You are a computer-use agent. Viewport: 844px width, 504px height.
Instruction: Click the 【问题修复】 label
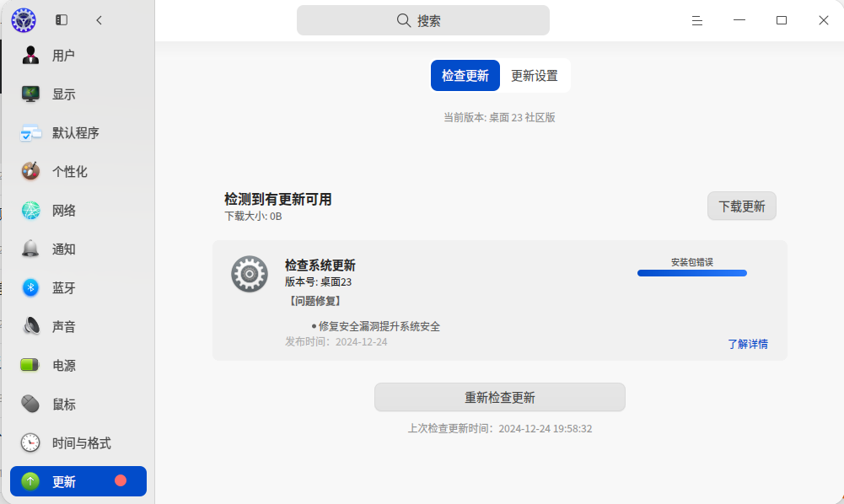315,301
